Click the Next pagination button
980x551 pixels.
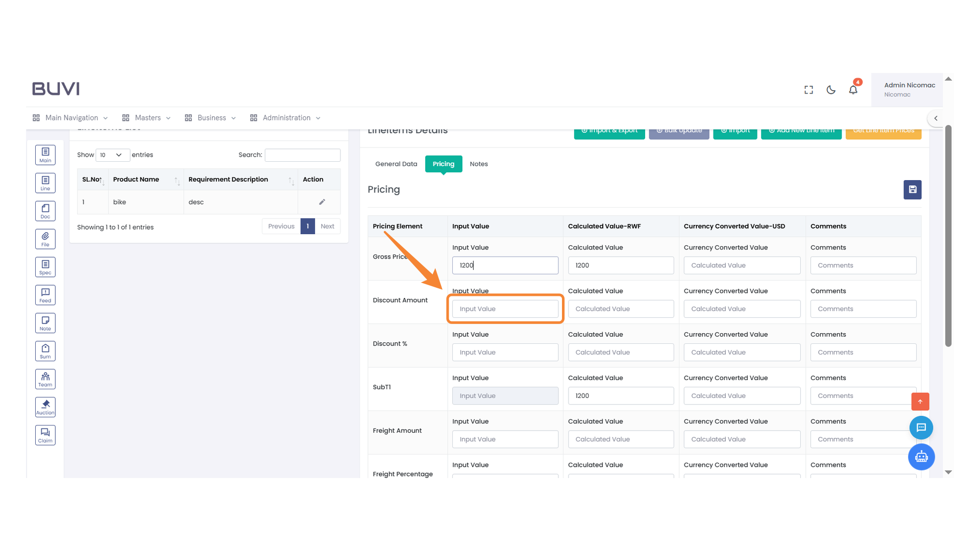(327, 227)
